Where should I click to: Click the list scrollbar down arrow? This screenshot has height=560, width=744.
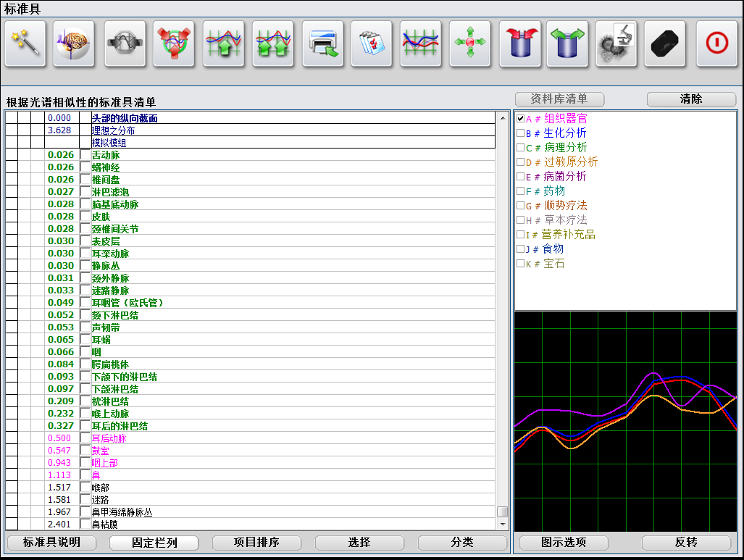point(503,525)
